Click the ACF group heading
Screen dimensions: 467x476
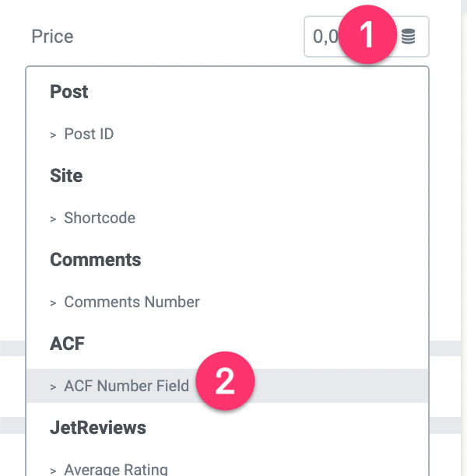(67, 344)
